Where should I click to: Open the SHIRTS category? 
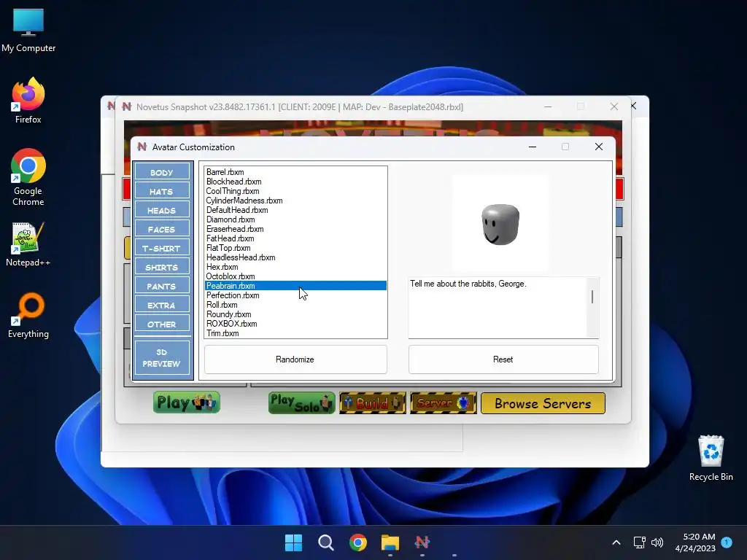coord(162,267)
